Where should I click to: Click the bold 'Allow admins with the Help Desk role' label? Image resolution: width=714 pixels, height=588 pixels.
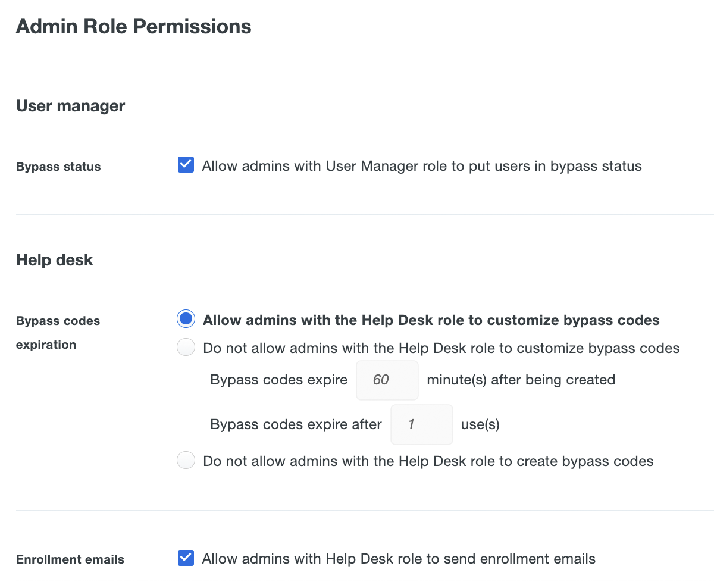click(x=431, y=320)
